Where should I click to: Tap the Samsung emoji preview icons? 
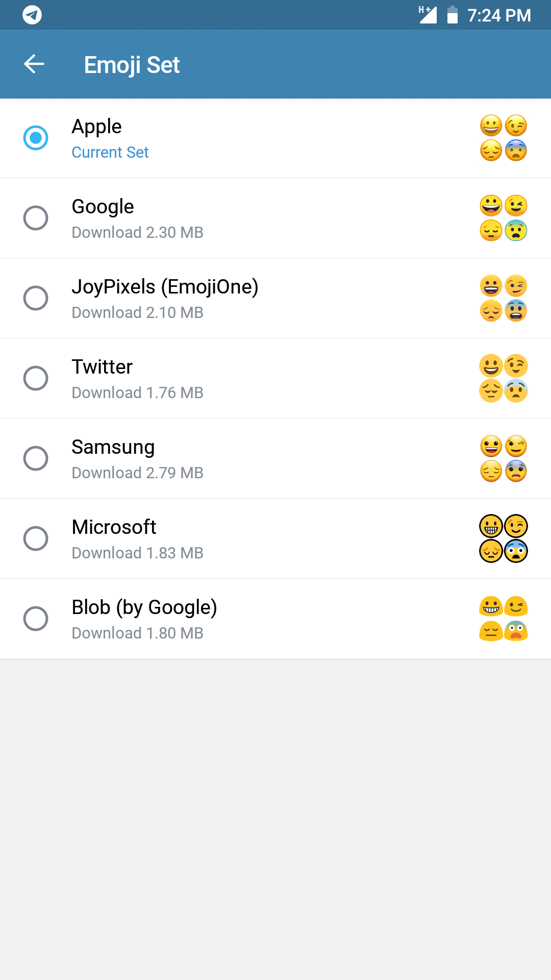[503, 458]
